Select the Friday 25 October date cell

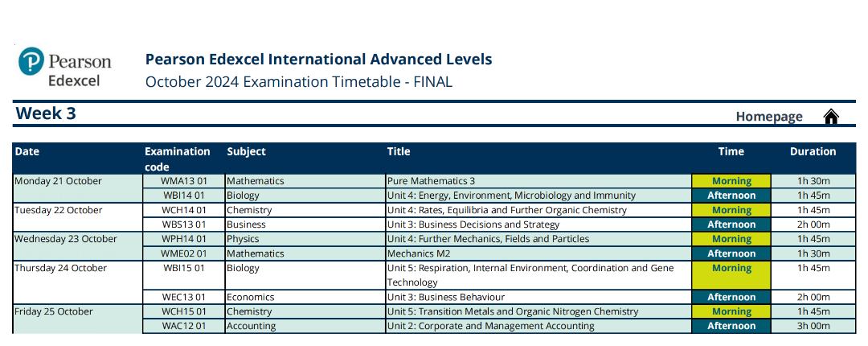77,319
